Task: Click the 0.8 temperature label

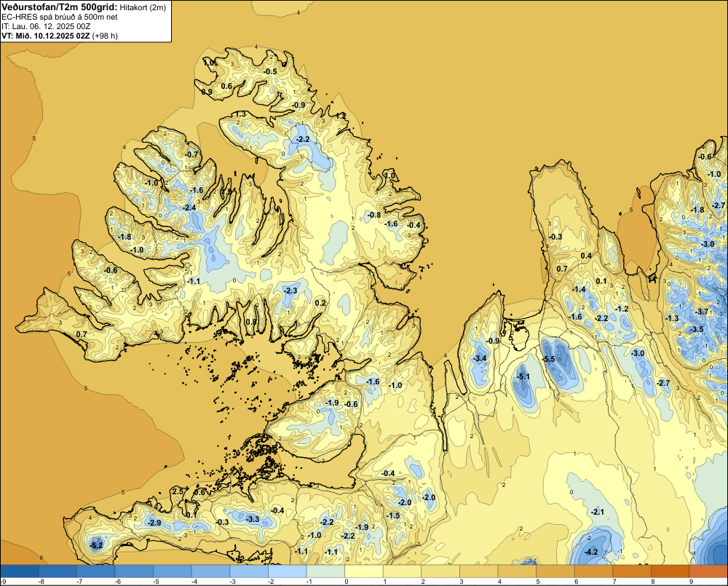Action: pyautogui.click(x=250, y=321)
